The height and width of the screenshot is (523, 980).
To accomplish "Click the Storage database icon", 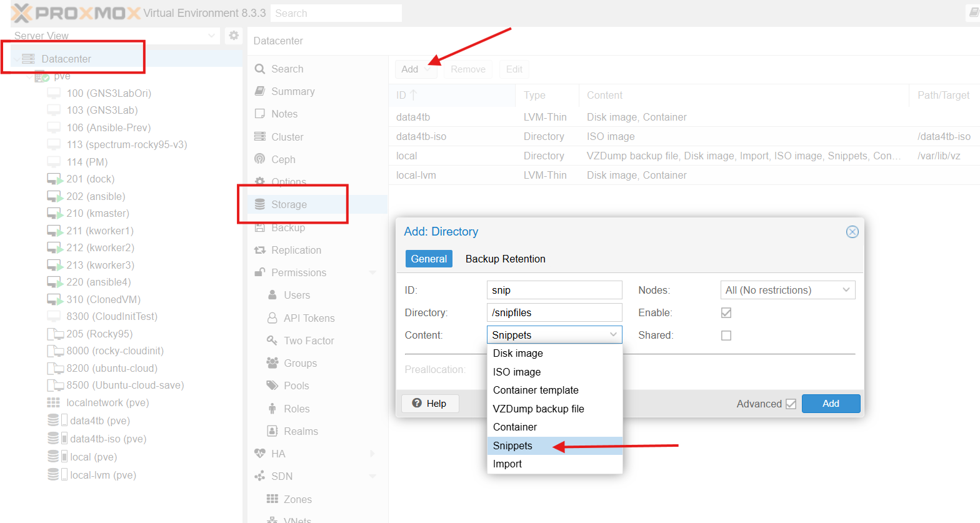I will [260, 204].
